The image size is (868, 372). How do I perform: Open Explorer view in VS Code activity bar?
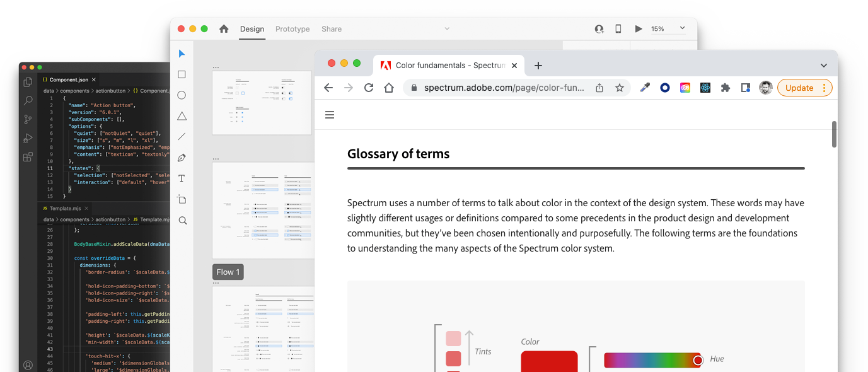pyautogui.click(x=28, y=82)
